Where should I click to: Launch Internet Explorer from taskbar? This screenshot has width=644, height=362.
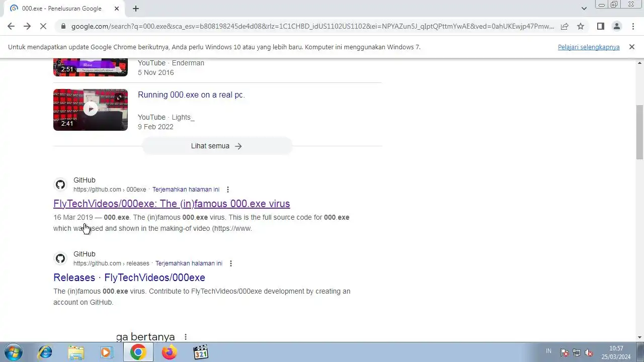click(45, 352)
